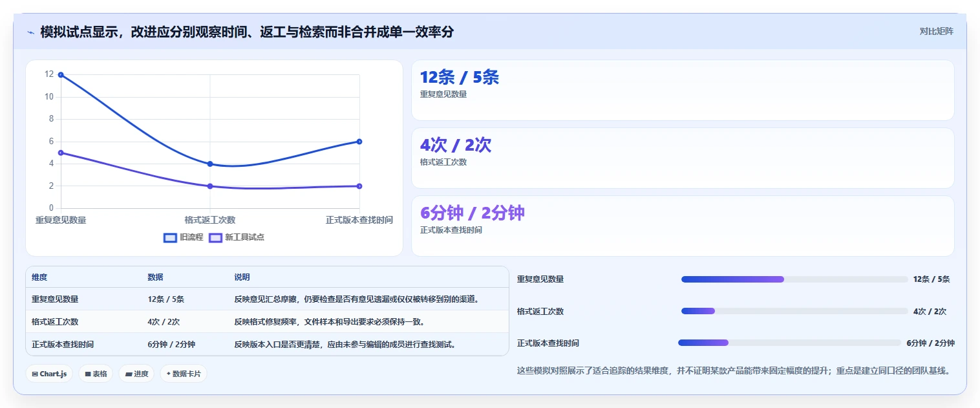Click the icon before the headline title
980x408 pixels.
pos(30,32)
